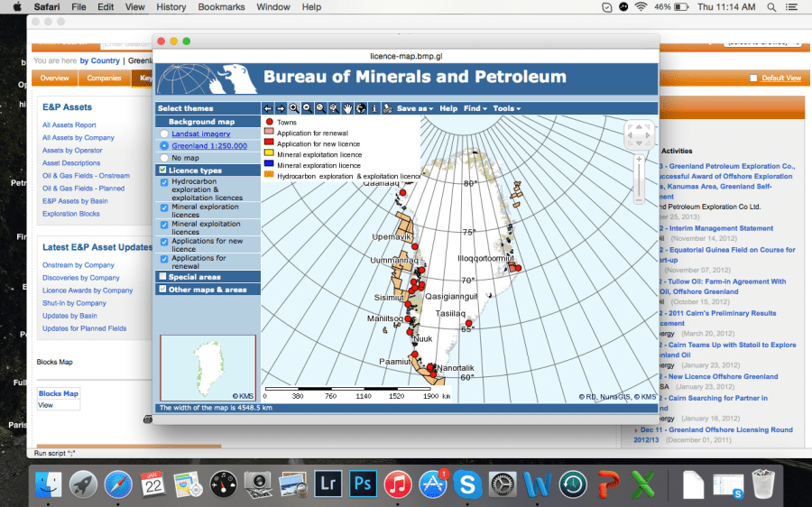This screenshot has width=812, height=507.
Task: Pan map north with the up arrow
Action: 639,127
